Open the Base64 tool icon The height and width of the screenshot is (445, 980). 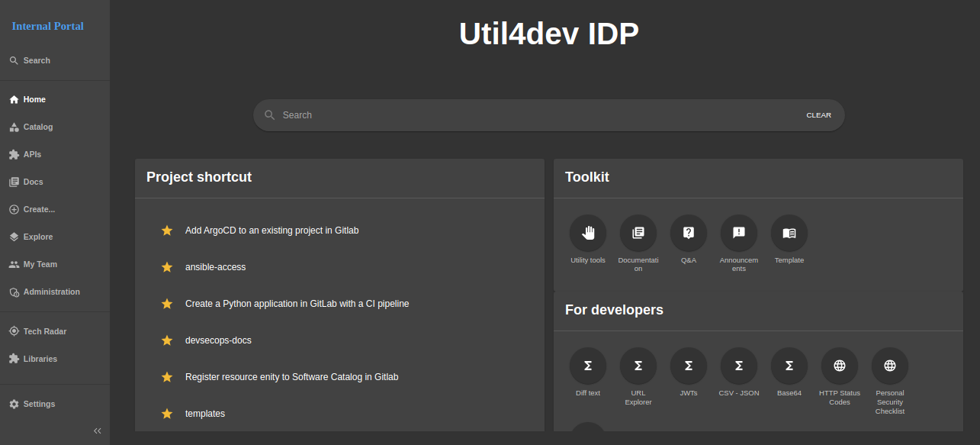click(789, 366)
